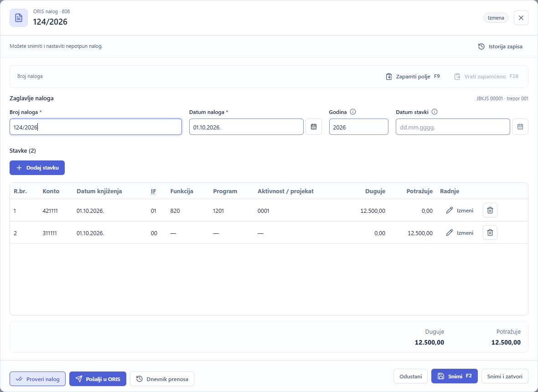This screenshot has width=538, height=392.
Task: Click Zapamti polje F9 button
Action: pyautogui.click(x=413, y=77)
